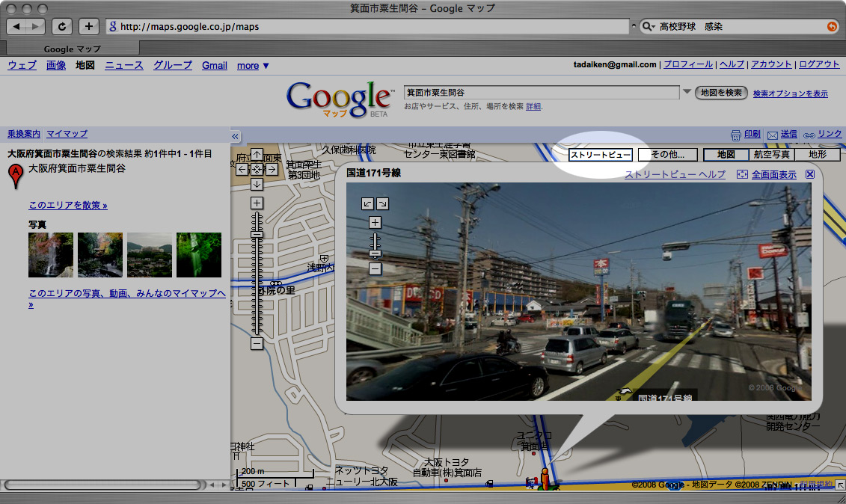Select the 航空写真 map type
This screenshot has height=504, width=846.
point(771,155)
